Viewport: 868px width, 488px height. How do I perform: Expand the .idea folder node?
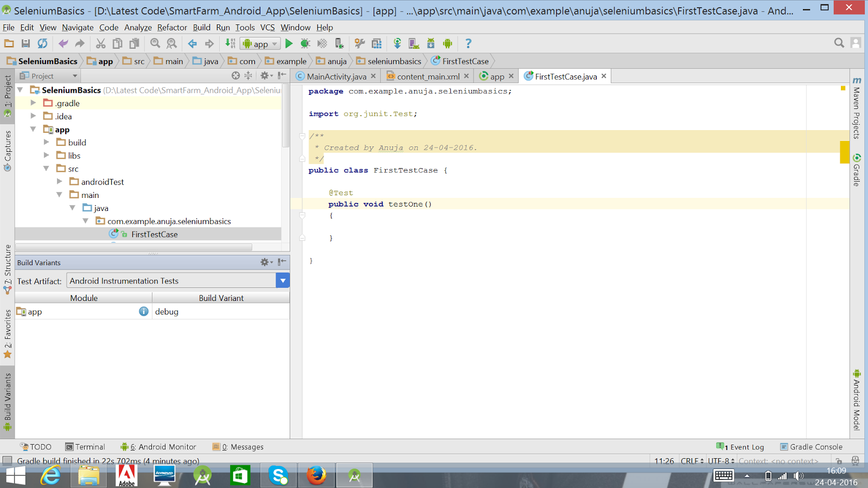[33, 116]
